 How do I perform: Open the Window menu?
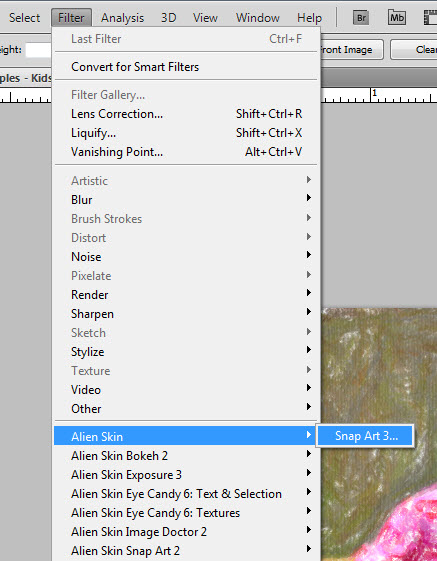[258, 18]
